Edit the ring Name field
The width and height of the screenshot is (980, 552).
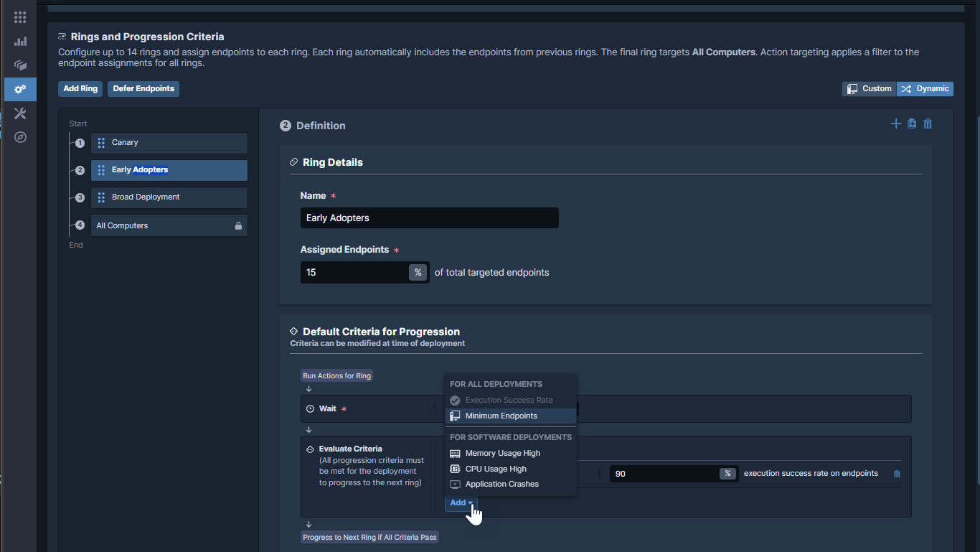click(429, 218)
